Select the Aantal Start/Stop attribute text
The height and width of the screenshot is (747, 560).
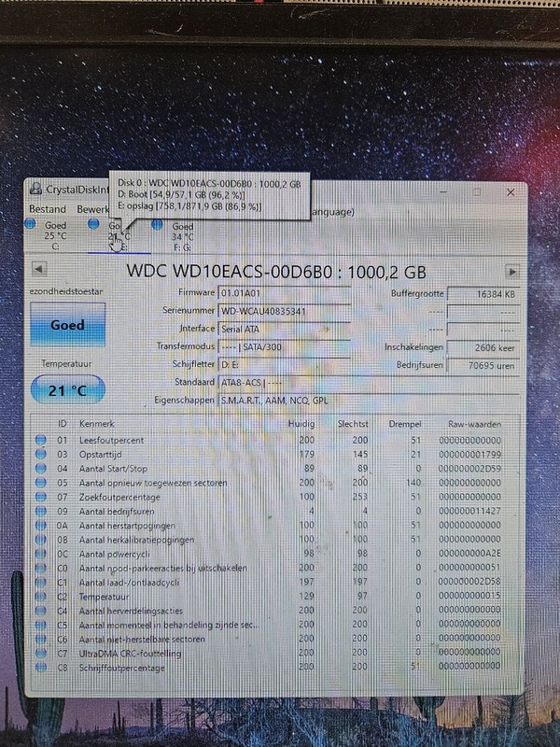(113, 469)
